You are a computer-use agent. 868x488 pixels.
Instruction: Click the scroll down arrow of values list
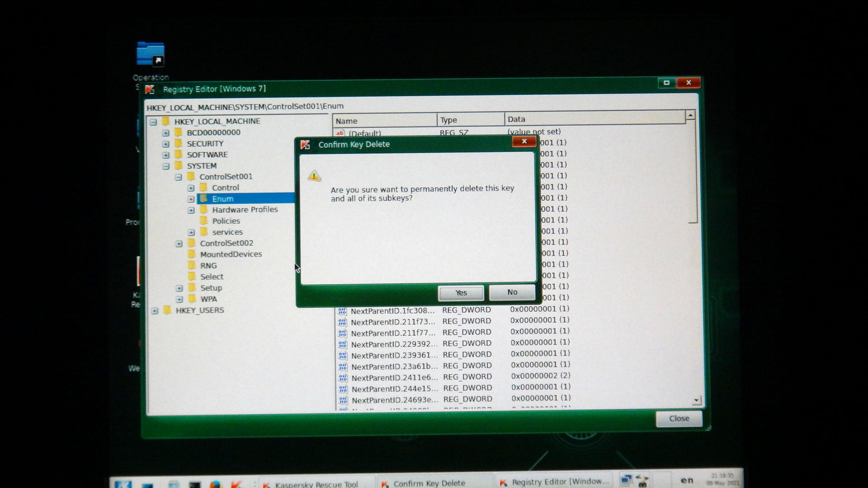[696, 400]
